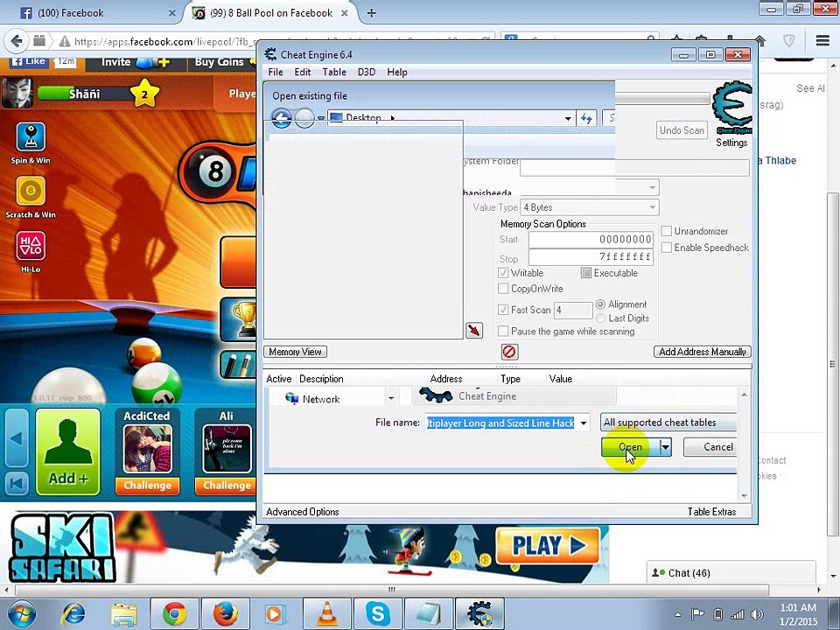This screenshot has width=840, height=630.
Task: Click left arrow on friends bar
Action: pyautogui.click(x=16, y=438)
